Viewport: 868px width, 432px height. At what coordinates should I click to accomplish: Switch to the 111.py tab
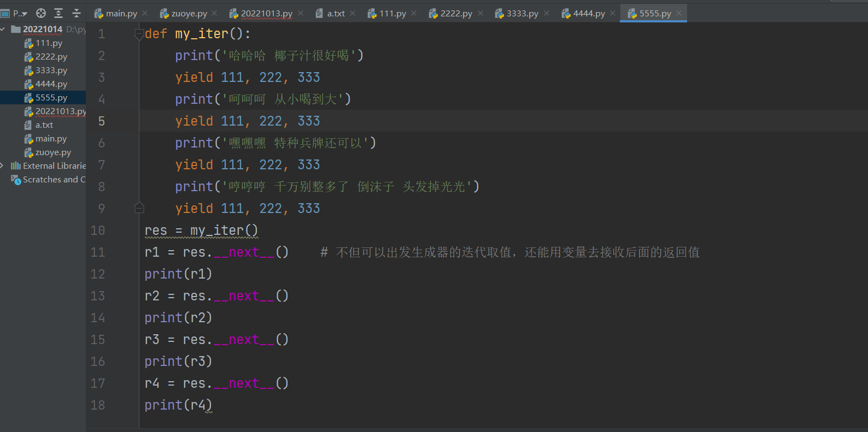[x=392, y=14]
